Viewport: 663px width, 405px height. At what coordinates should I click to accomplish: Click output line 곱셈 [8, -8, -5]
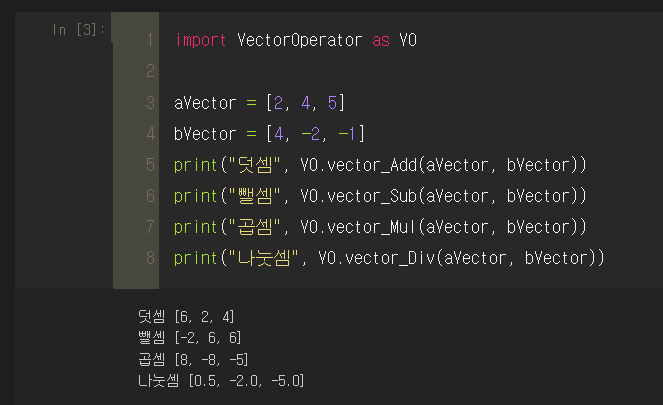193,360
